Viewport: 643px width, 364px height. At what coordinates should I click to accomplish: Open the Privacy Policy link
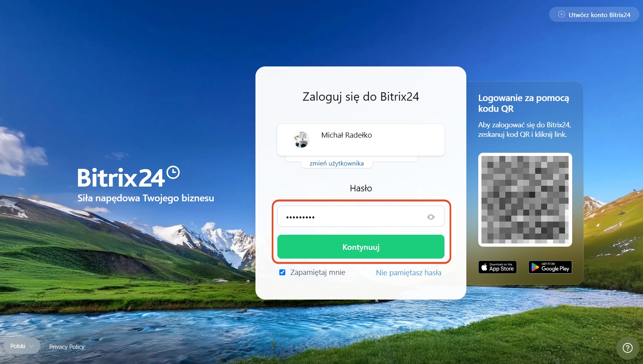click(x=67, y=346)
